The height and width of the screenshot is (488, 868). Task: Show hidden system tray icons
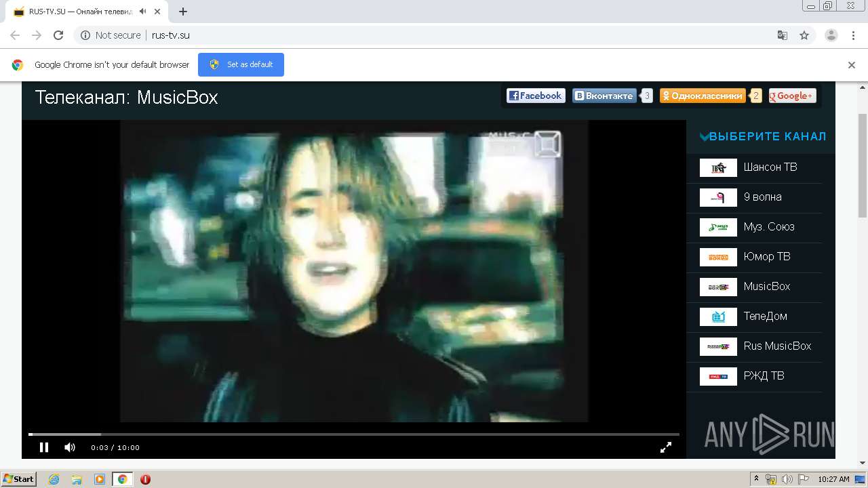tap(756, 479)
